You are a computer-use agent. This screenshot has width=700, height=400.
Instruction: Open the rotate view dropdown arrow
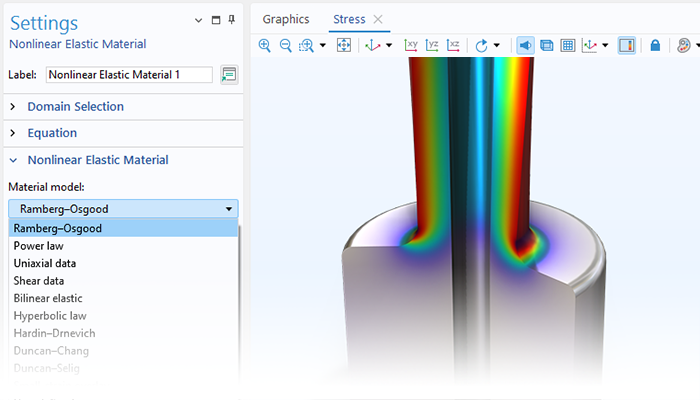pyautogui.click(x=496, y=46)
